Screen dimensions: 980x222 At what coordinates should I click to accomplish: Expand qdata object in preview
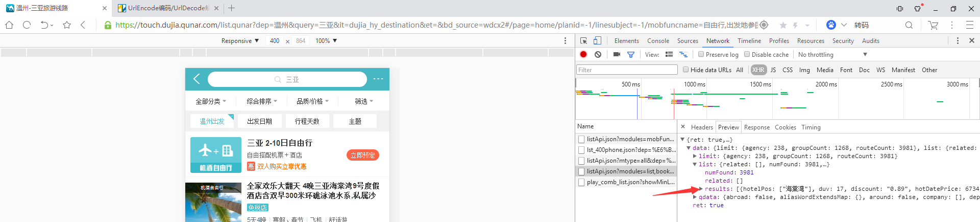pos(695,197)
